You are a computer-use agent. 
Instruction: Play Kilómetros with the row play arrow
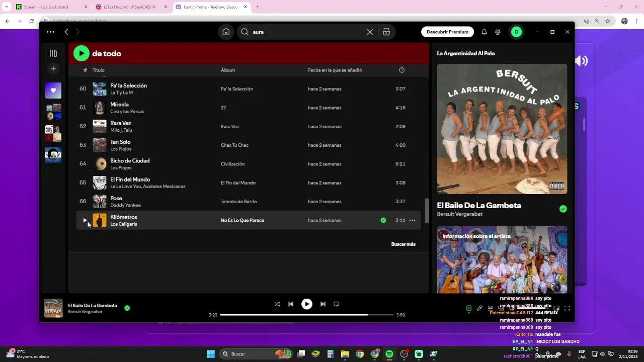(85, 220)
